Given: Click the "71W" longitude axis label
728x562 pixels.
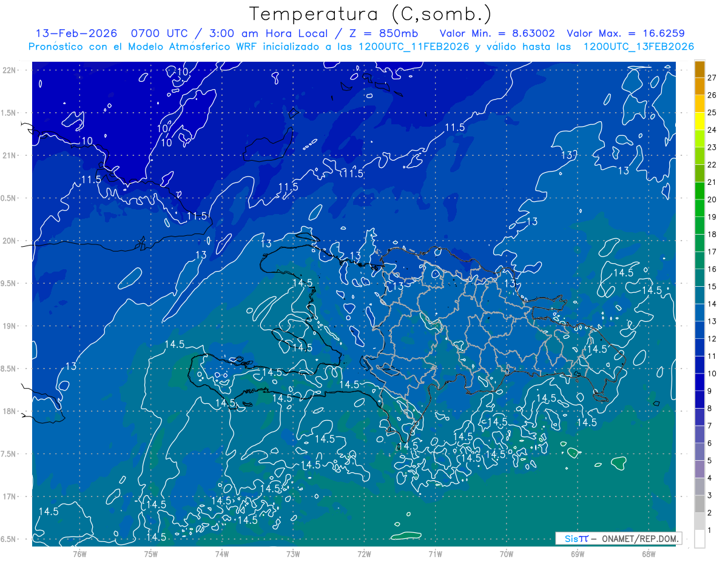Looking at the screenshot, I should click(x=435, y=554).
